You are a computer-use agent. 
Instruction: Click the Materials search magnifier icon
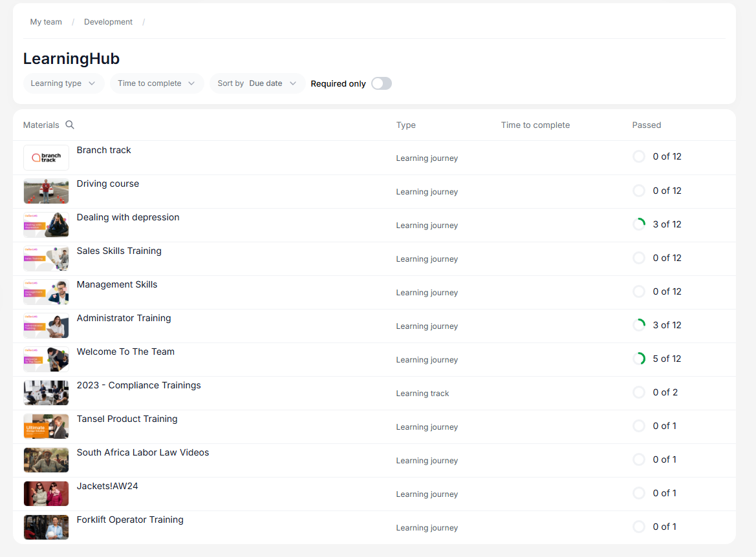[70, 125]
